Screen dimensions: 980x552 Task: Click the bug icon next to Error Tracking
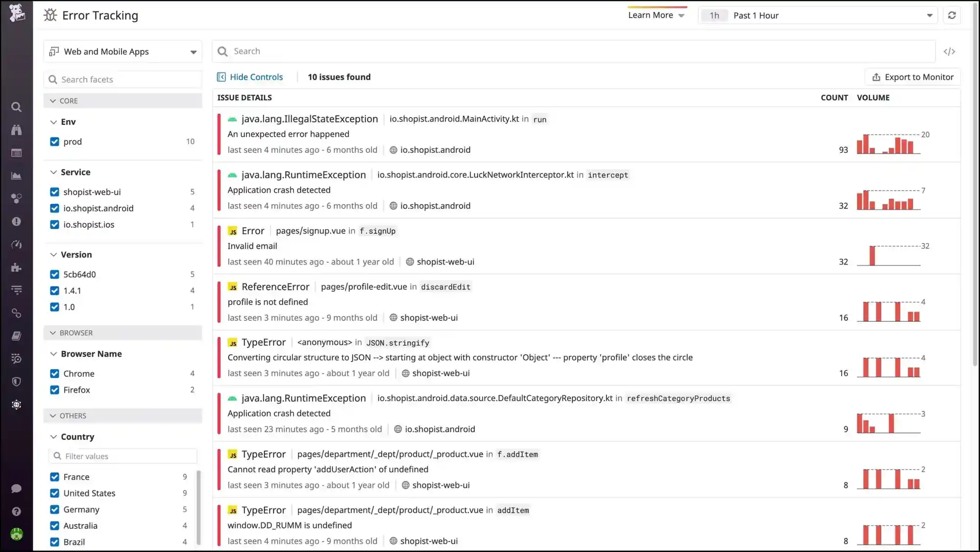[50, 15]
